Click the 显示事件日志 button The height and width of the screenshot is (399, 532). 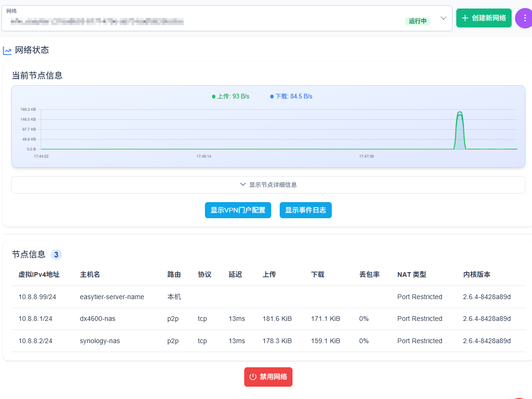click(305, 210)
